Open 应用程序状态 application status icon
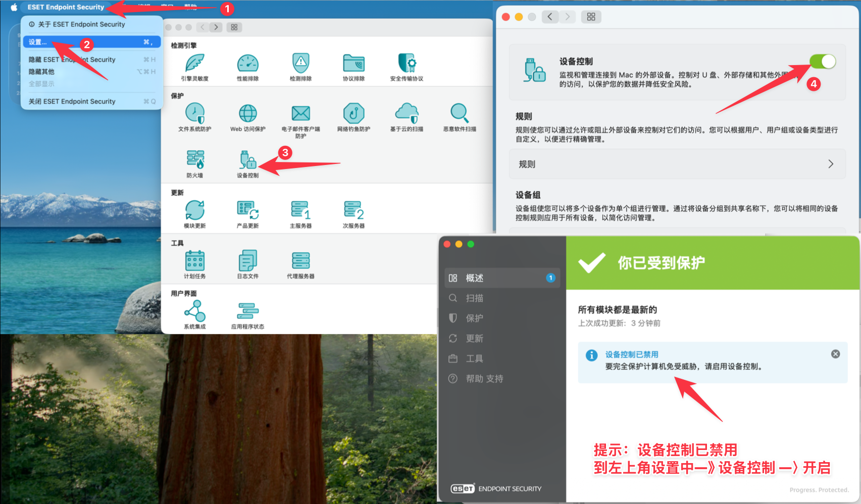The width and height of the screenshot is (861, 504). (248, 311)
